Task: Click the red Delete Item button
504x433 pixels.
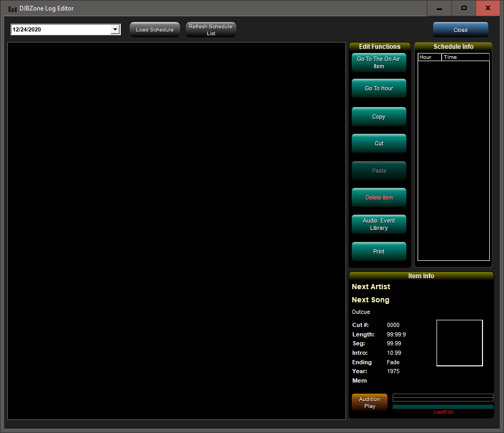Action: tap(379, 197)
